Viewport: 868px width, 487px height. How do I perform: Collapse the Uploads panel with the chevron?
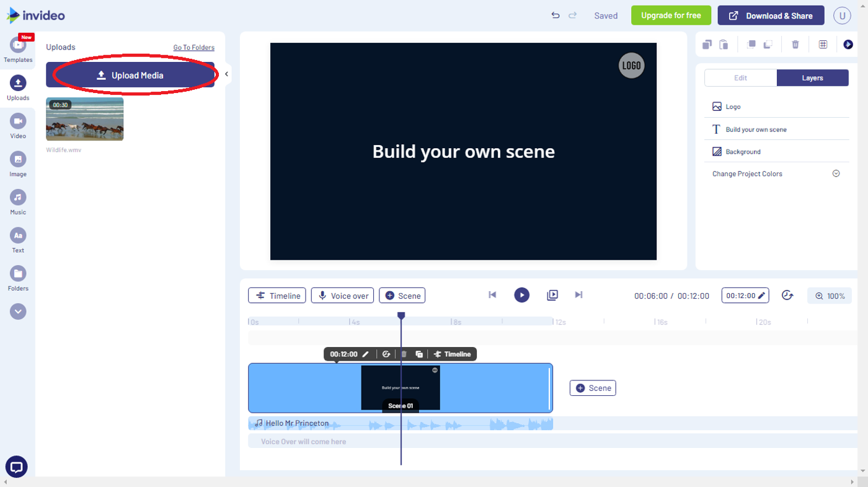coord(227,73)
